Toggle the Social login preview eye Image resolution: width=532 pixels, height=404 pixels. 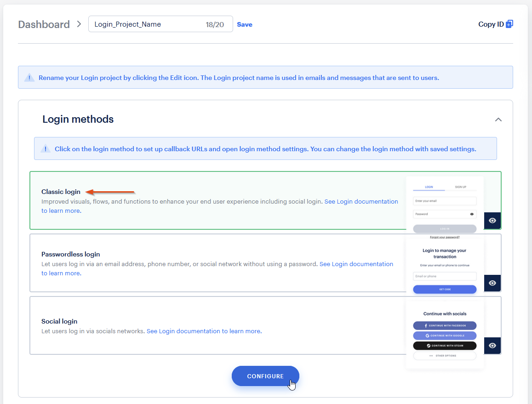pos(492,345)
